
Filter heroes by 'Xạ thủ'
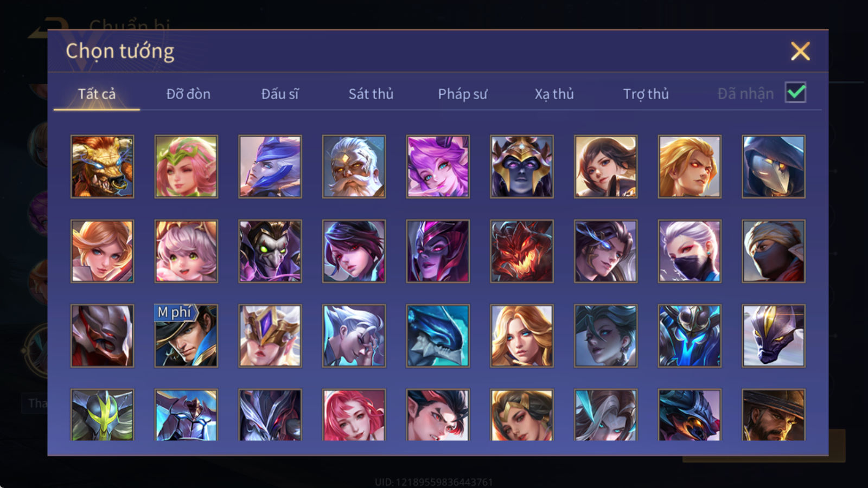click(554, 94)
